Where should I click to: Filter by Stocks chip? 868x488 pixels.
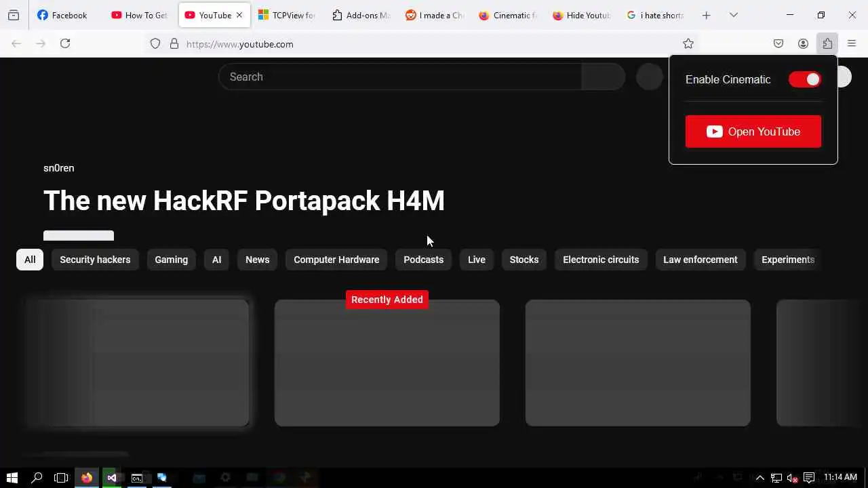click(x=524, y=260)
